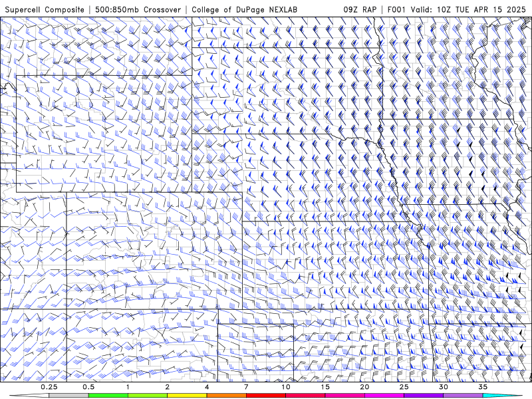Click the '2' legend value
This screenshot has height=399, width=532.
[168, 387]
